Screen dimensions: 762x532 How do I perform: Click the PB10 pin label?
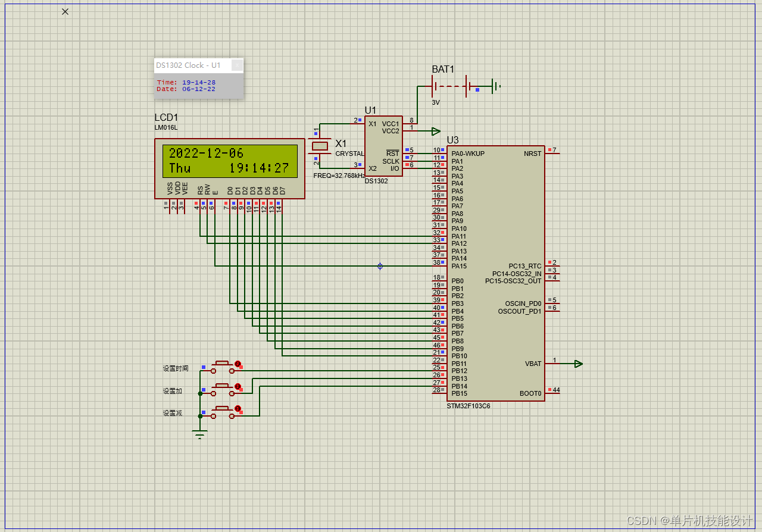[459, 356]
